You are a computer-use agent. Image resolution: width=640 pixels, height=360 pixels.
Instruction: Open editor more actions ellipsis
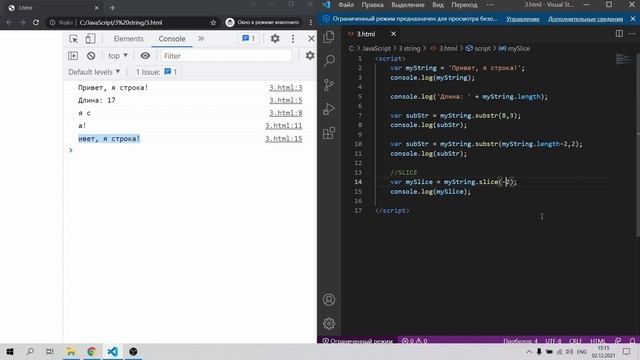632,34
